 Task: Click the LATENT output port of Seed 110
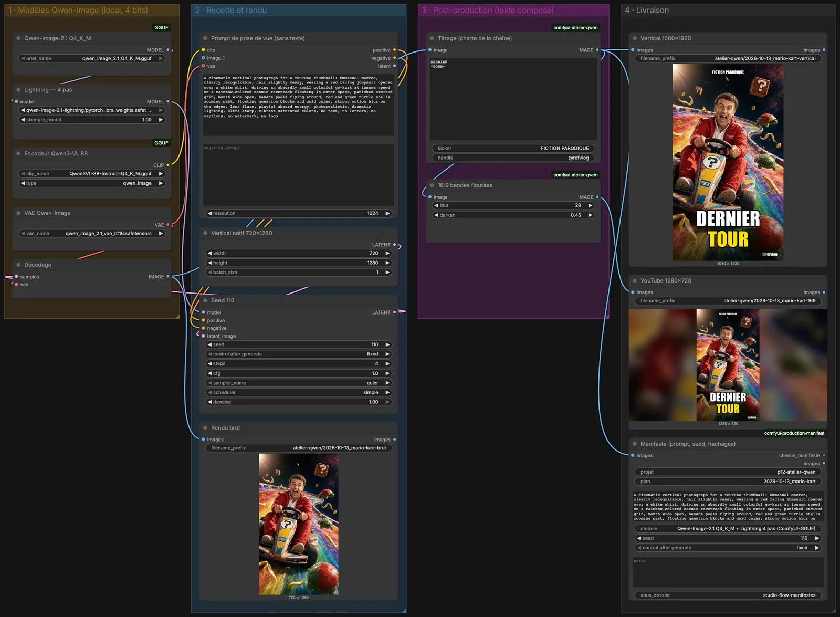(394, 312)
